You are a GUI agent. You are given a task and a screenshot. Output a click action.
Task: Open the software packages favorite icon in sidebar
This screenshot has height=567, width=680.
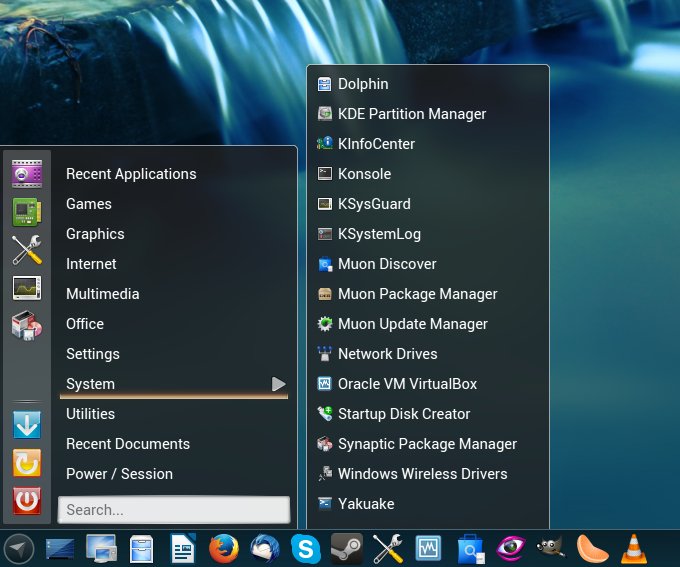(x=27, y=325)
